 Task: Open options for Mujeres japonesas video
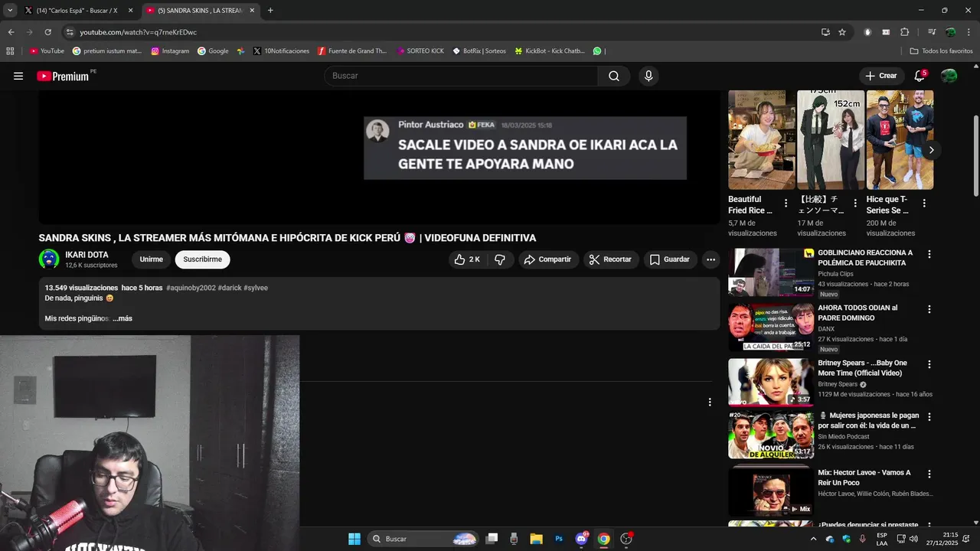point(929,417)
